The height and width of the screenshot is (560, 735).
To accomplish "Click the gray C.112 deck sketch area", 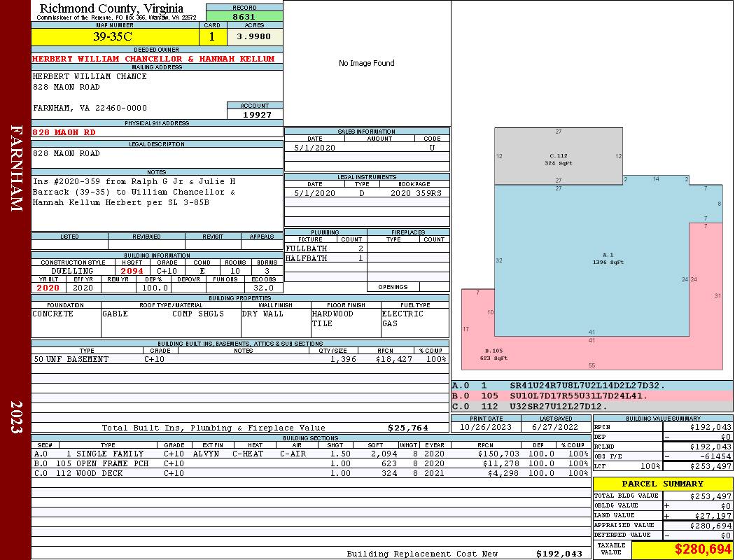I will [559, 156].
